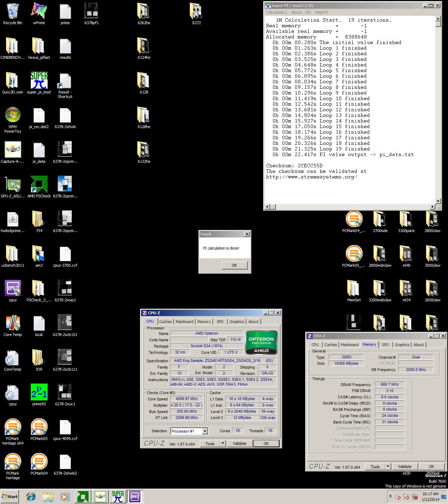Open Graphics tab in right CPU-Z window
The height and width of the screenshot is (504, 448).
click(x=402, y=345)
